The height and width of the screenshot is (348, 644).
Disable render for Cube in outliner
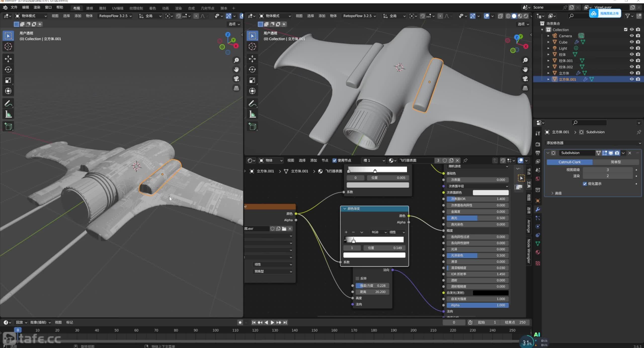638,42
